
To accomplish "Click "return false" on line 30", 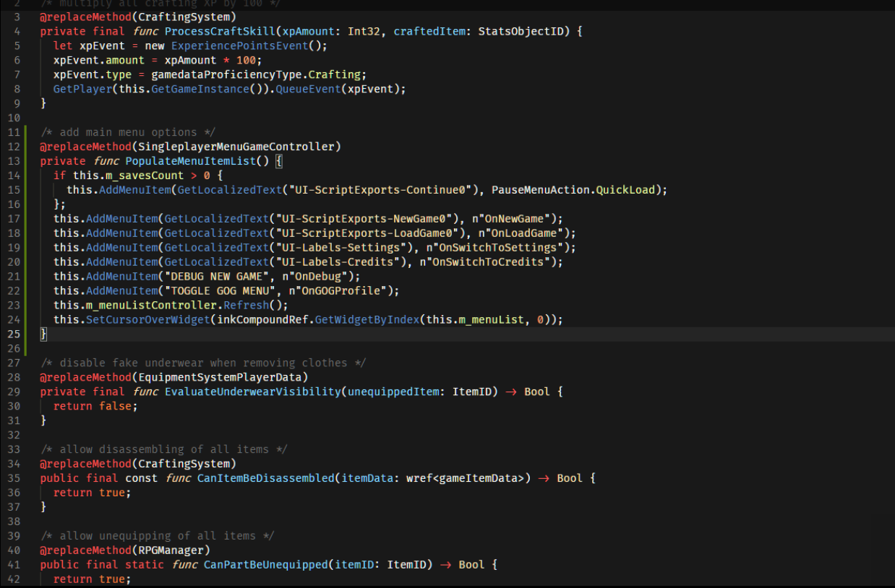I will (92, 407).
